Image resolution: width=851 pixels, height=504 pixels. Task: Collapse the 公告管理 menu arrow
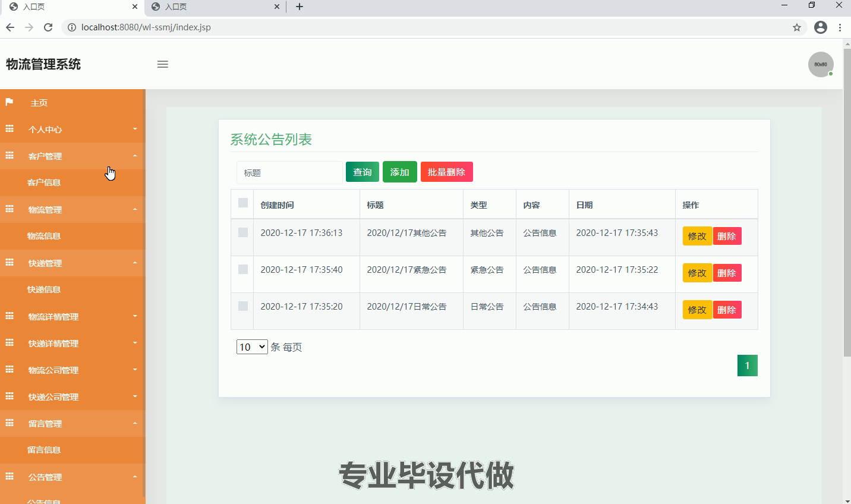(x=135, y=477)
